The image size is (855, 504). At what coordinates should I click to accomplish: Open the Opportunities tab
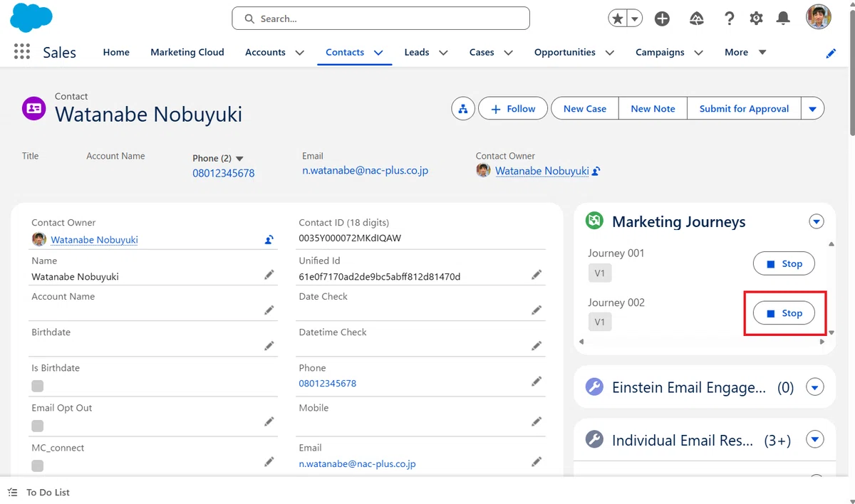click(565, 52)
